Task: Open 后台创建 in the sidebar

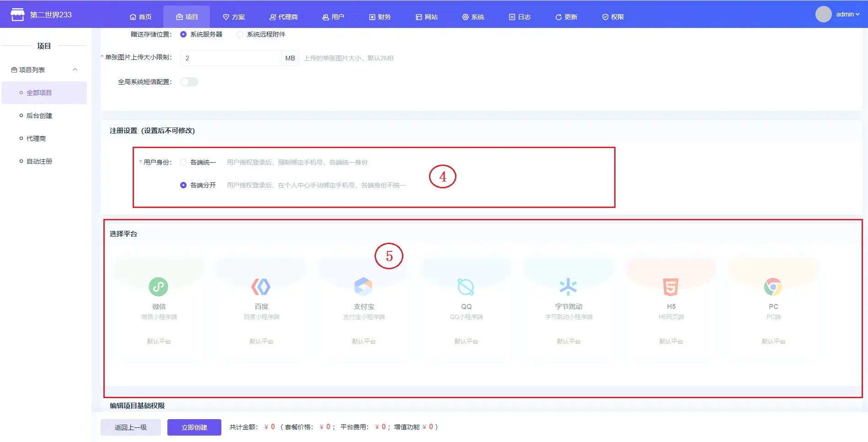Action: (x=39, y=116)
